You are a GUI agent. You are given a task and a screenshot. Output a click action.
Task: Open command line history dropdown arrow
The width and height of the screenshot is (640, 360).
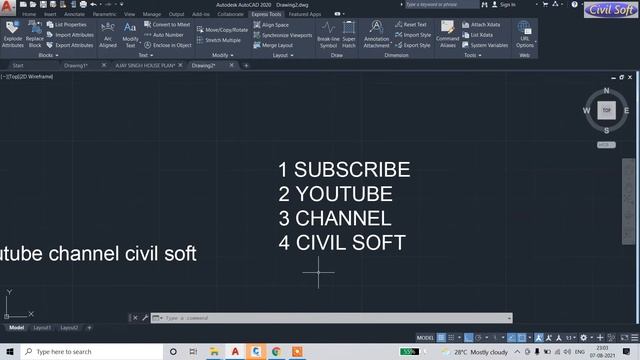pyautogui.click(x=509, y=318)
